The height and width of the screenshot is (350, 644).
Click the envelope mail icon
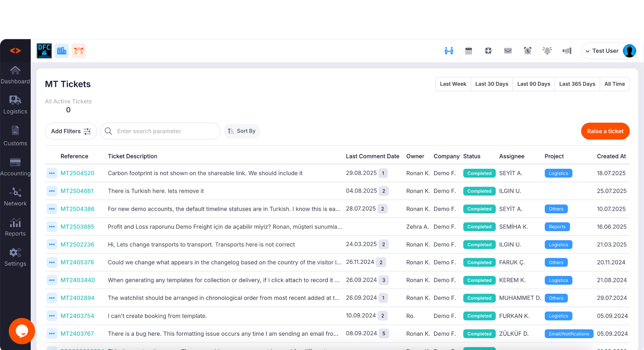[508, 51]
